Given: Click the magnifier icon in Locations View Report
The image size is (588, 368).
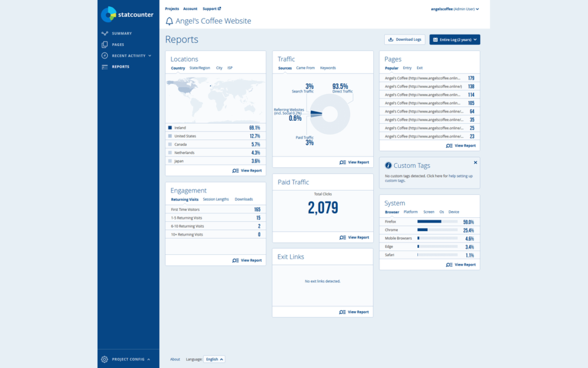Looking at the screenshot, I should point(235,170).
